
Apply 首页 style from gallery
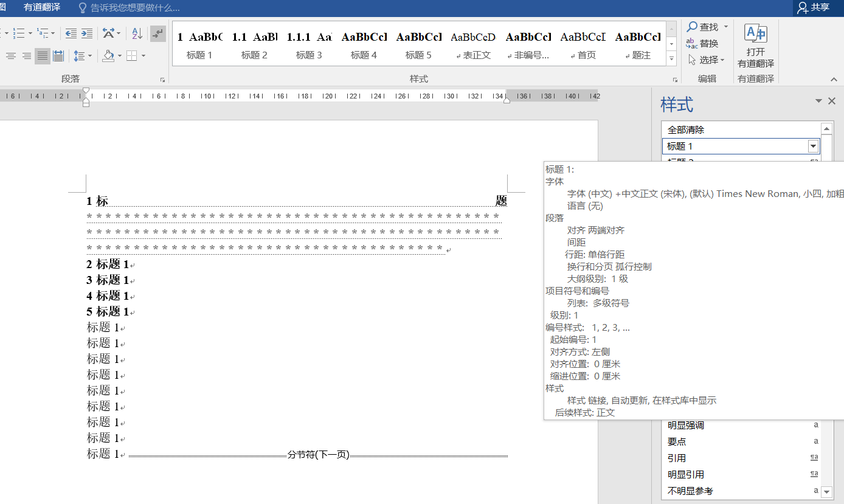point(583,44)
